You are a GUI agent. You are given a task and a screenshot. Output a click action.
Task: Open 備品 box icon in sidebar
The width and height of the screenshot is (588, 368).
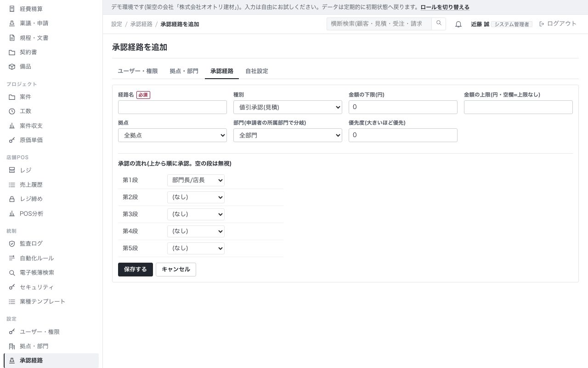(x=12, y=66)
